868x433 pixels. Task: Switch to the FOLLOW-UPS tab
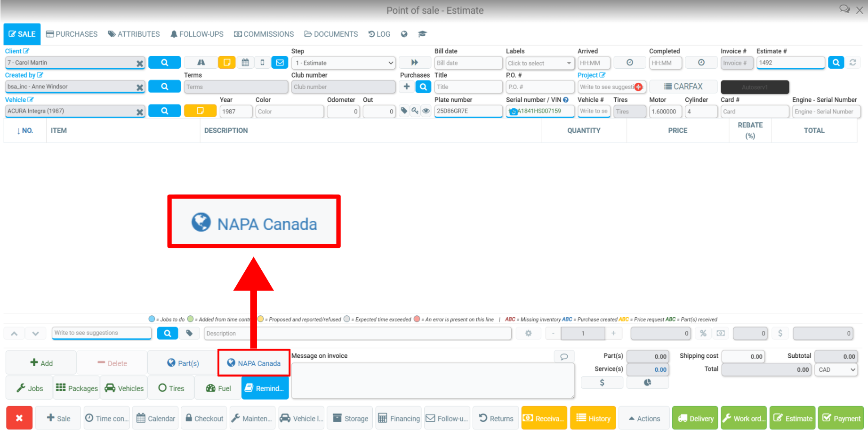pyautogui.click(x=197, y=34)
